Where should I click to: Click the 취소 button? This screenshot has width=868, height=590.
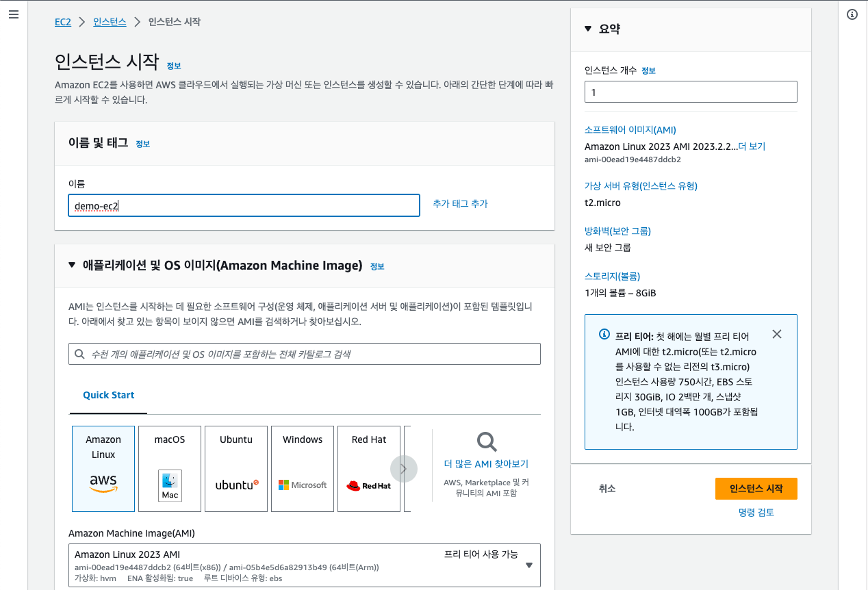pos(607,489)
